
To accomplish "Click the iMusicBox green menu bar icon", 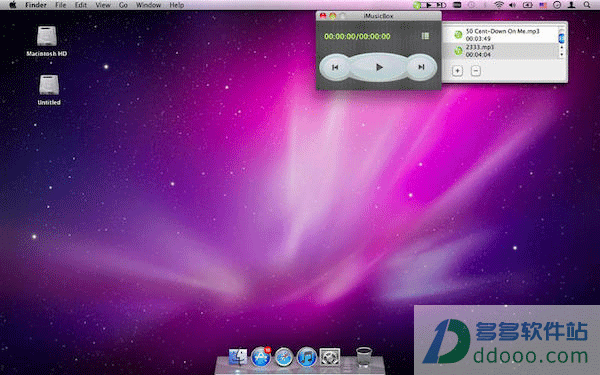I will [x=417, y=5].
